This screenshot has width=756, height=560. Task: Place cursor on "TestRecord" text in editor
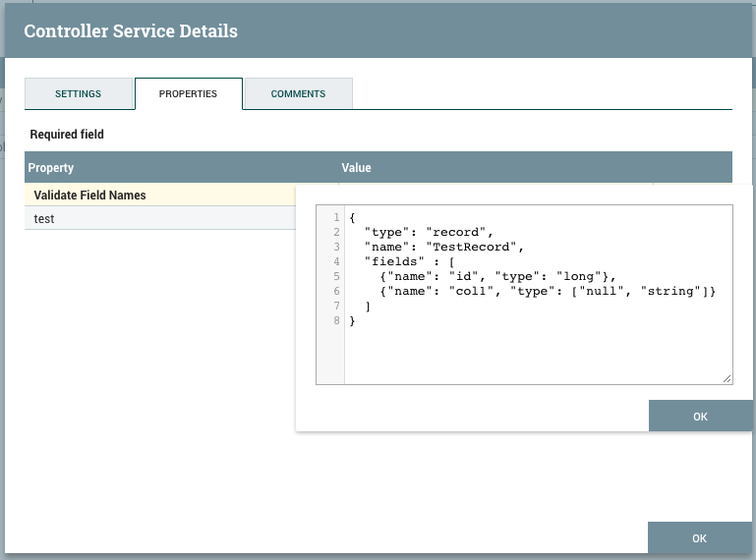pos(472,247)
